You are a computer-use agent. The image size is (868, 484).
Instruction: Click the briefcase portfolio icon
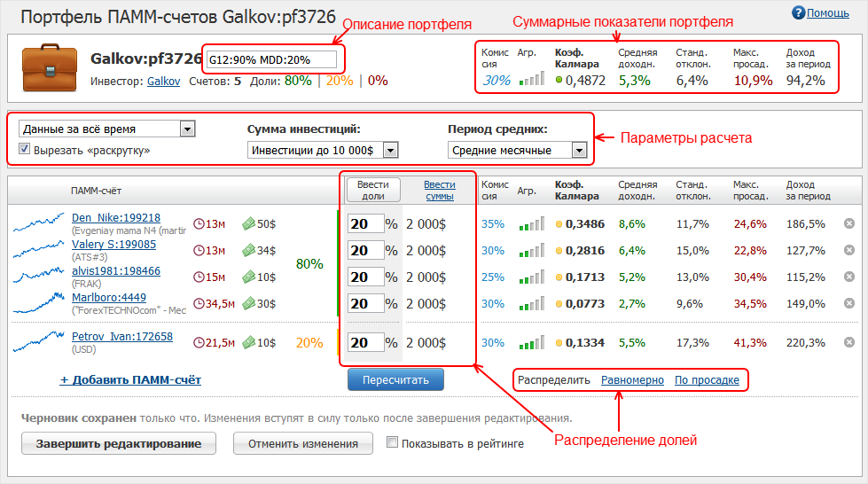click(50, 67)
